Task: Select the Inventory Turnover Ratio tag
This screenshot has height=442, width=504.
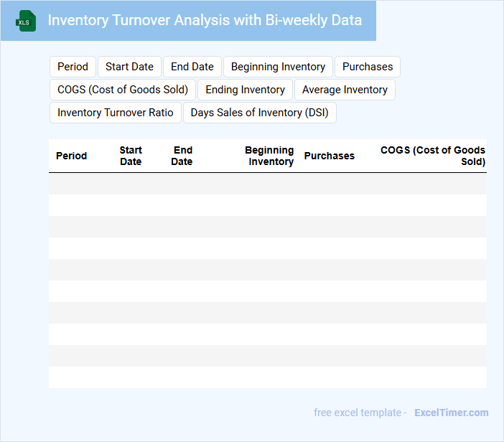Action: pos(116,113)
